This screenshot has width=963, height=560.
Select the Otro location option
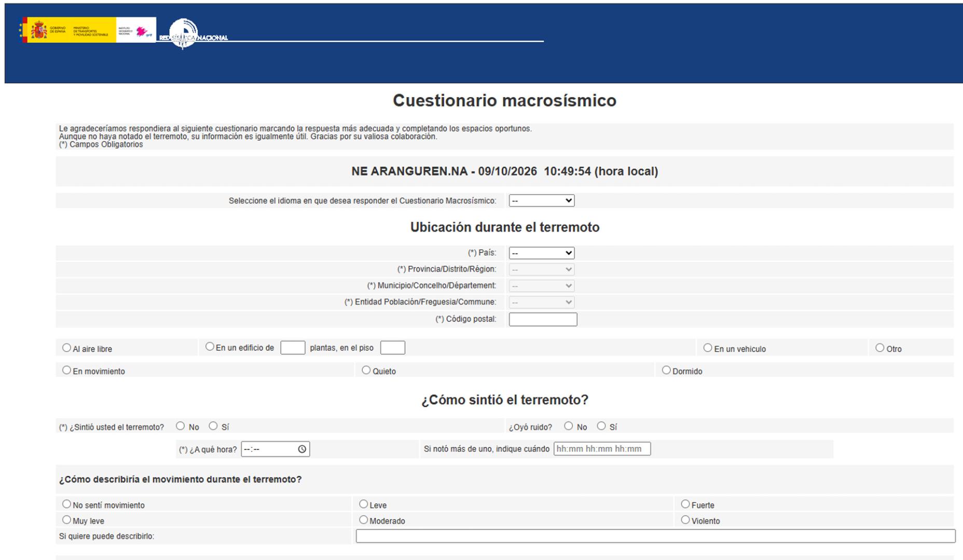(879, 348)
